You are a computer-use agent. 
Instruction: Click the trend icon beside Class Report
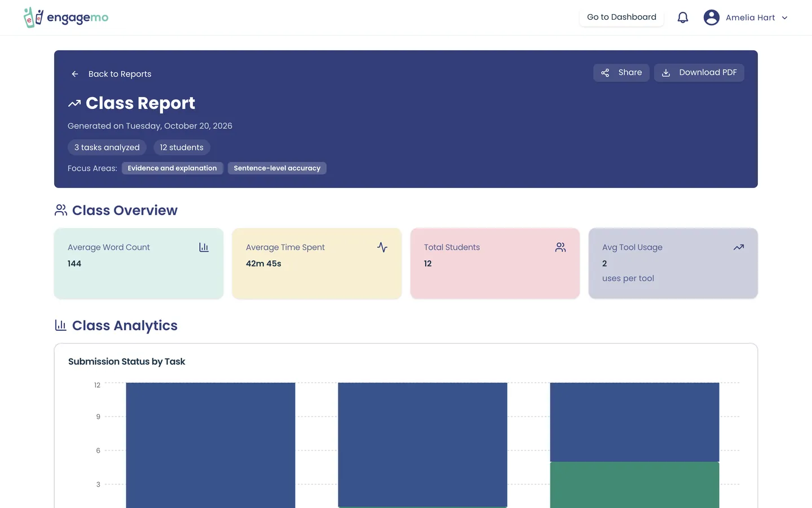click(74, 103)
